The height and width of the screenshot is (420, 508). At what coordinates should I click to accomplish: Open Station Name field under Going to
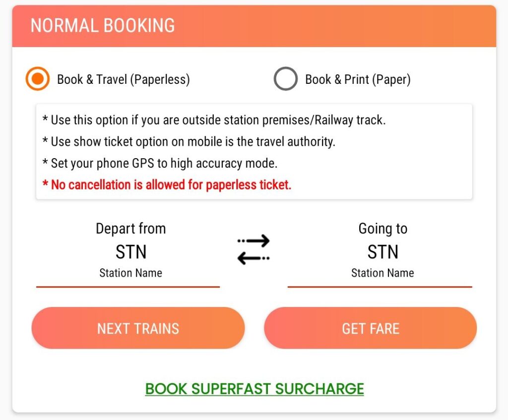click(382, 273)
